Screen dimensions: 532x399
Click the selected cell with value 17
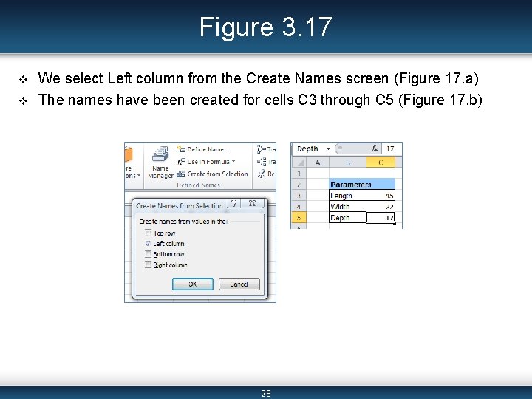(x=381, y=217)
